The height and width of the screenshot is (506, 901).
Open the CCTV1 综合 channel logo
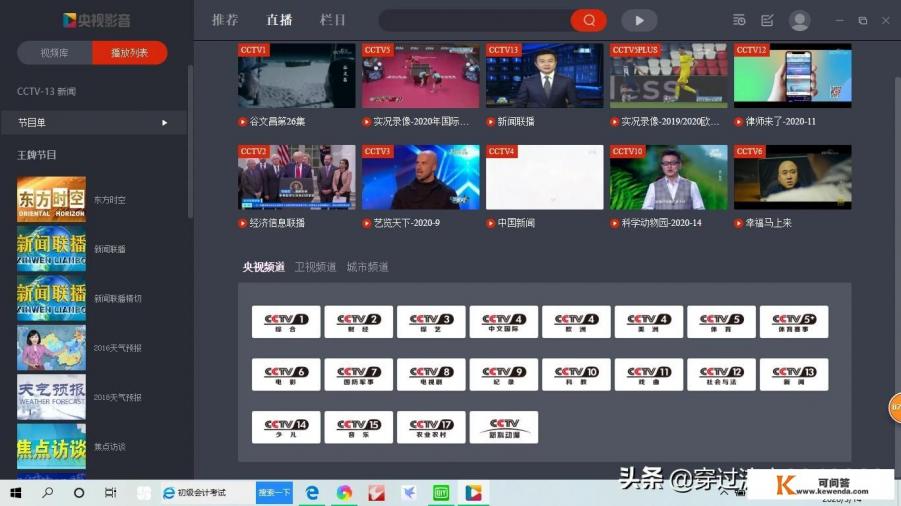286,322
